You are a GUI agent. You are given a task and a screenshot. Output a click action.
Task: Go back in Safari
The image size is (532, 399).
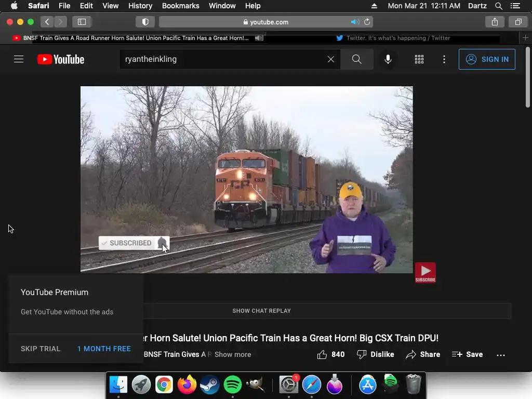(x=47, y=22)
